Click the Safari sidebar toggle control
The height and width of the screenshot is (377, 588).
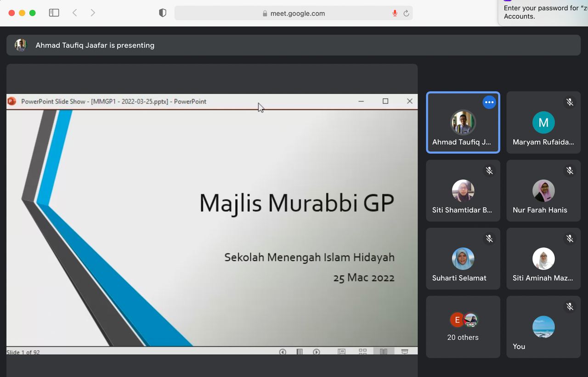(x=54, y=13)
